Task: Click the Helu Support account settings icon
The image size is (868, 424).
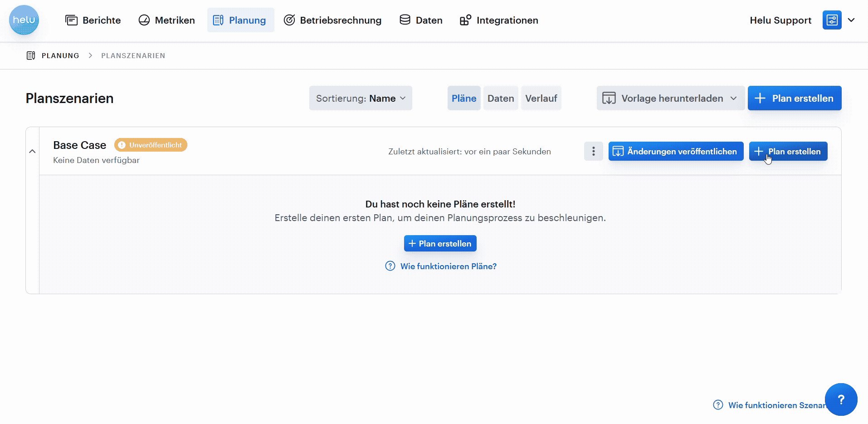Action: tap(832, 20)
